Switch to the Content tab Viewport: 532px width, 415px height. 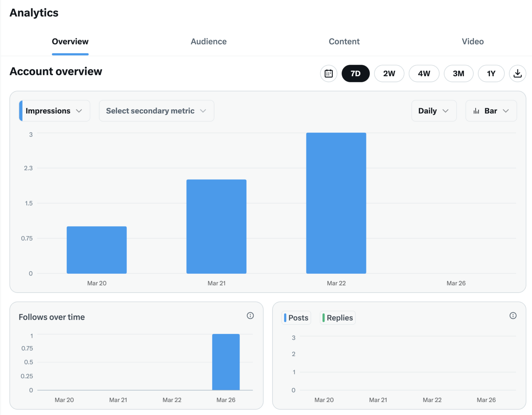click(x=344, y=41)
